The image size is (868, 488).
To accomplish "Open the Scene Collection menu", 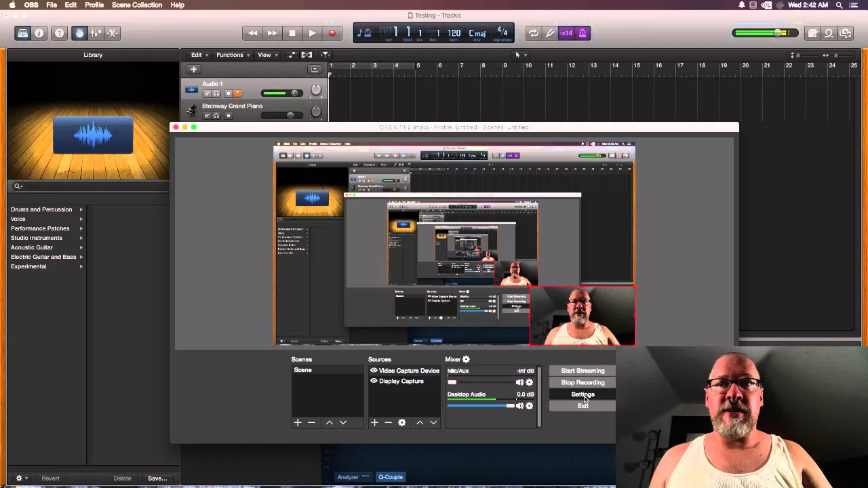I will [x=137, y=5].
